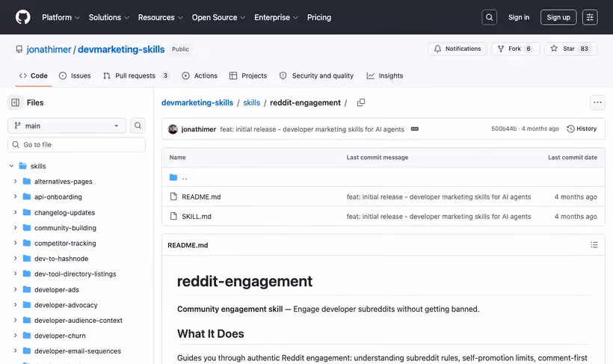The width and height of the screenshot is (613, 364).
Task: Open README outline list icon
Action: tap(594, 245)
